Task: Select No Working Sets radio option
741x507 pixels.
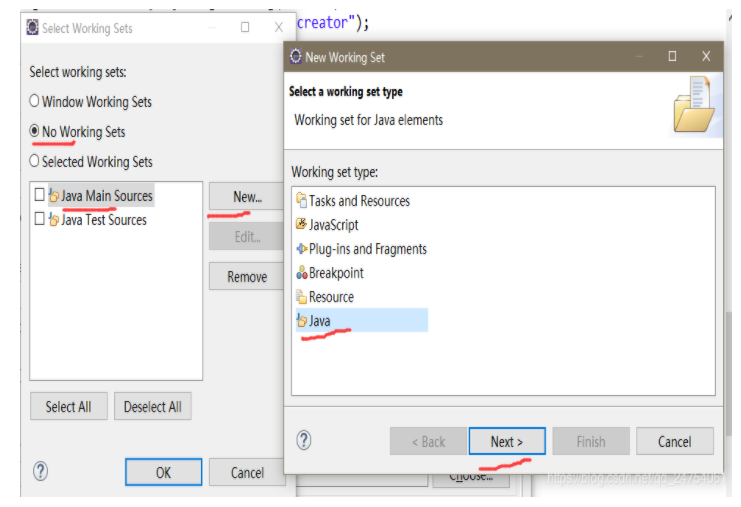Action: tap(34, 130)
